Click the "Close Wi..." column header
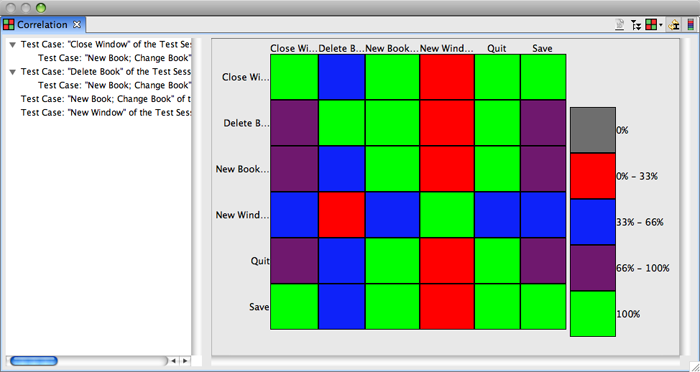Image resolution: width=700 pixels, height=372 pixels. [294, 48]
